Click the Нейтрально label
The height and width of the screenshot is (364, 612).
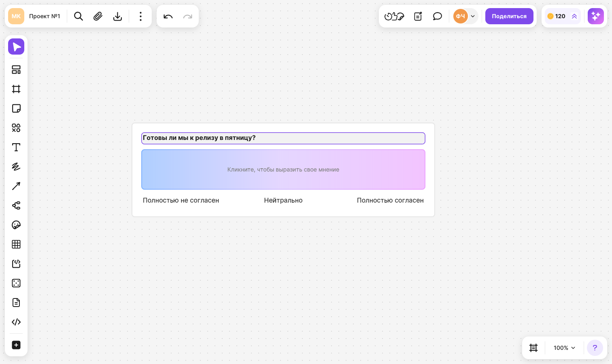pyautogui.click(x=283, y=200)
